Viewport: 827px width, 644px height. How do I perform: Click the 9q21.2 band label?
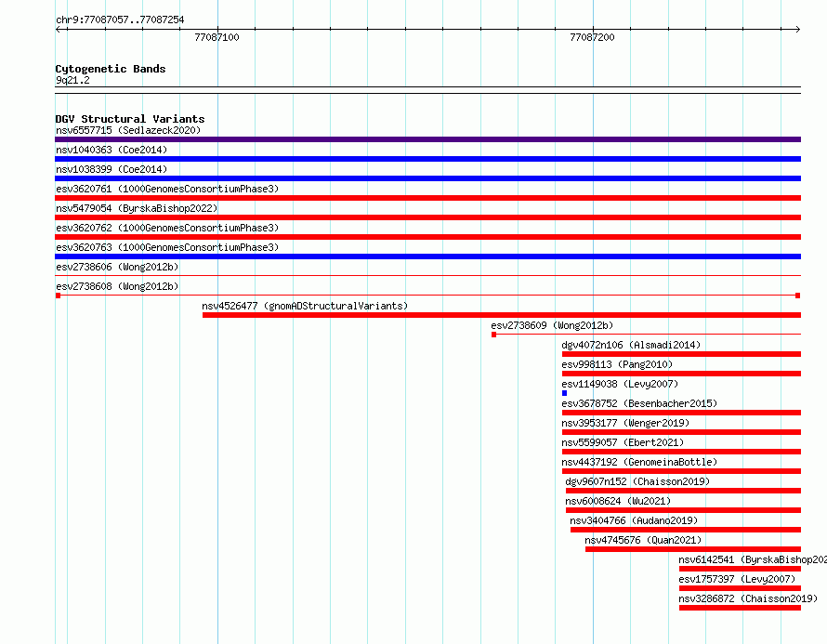[x=72, y=80]
